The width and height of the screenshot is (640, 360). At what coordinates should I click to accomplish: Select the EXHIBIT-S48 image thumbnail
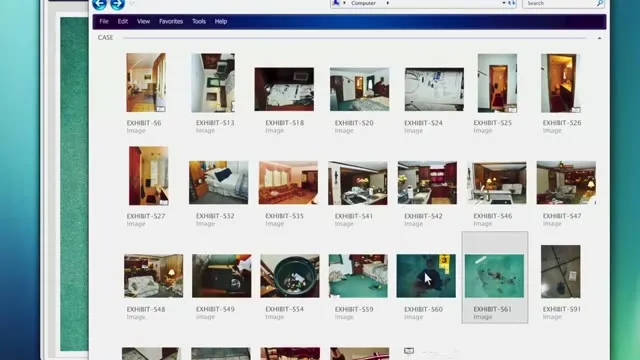tap(153, 276)
